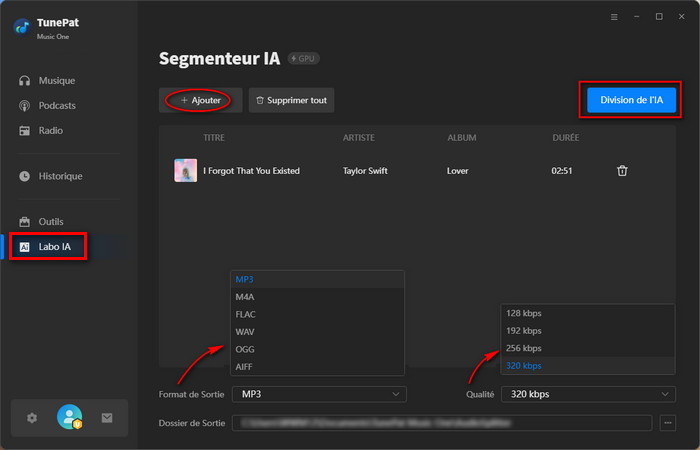Click duration 02:51

(x=562, y=171)
